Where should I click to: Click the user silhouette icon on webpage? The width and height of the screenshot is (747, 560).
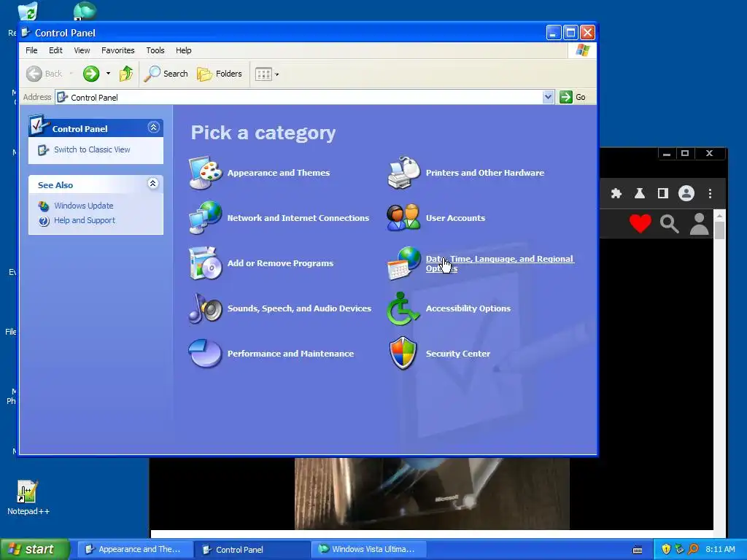point(699,224)
